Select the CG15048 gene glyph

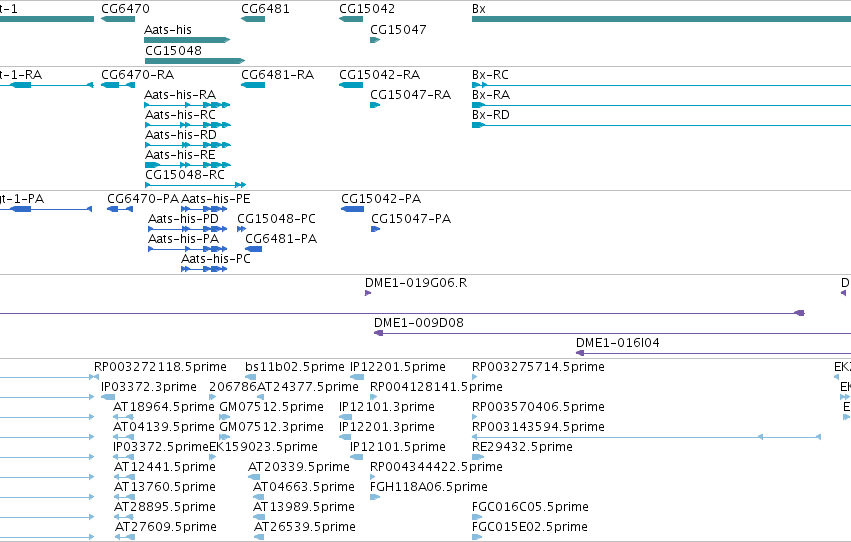(195, 61)
